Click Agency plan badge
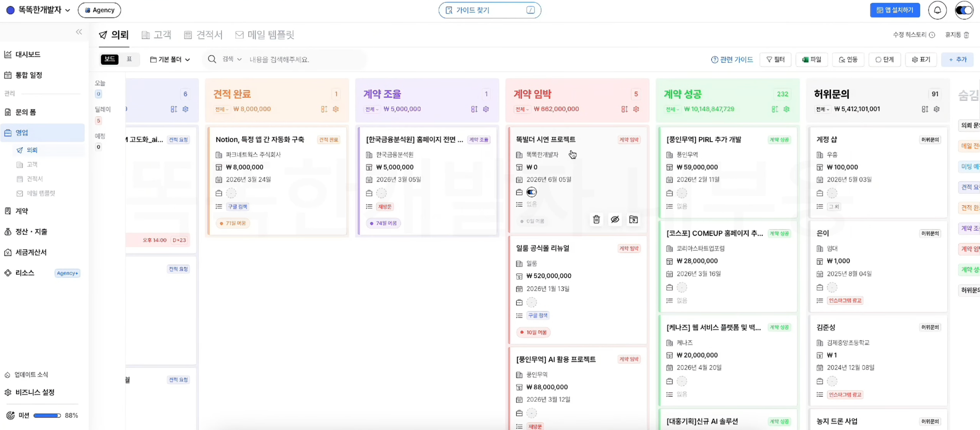 coord(99,10)
